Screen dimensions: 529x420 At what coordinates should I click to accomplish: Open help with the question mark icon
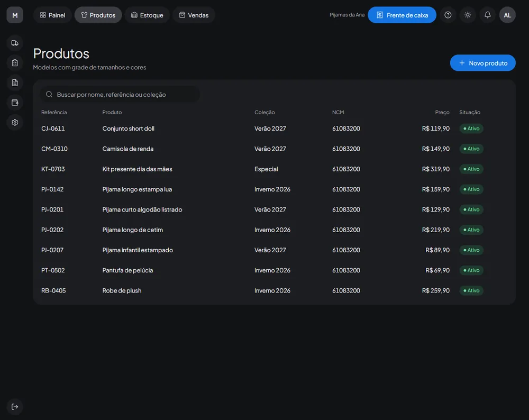tap(448, 15)
